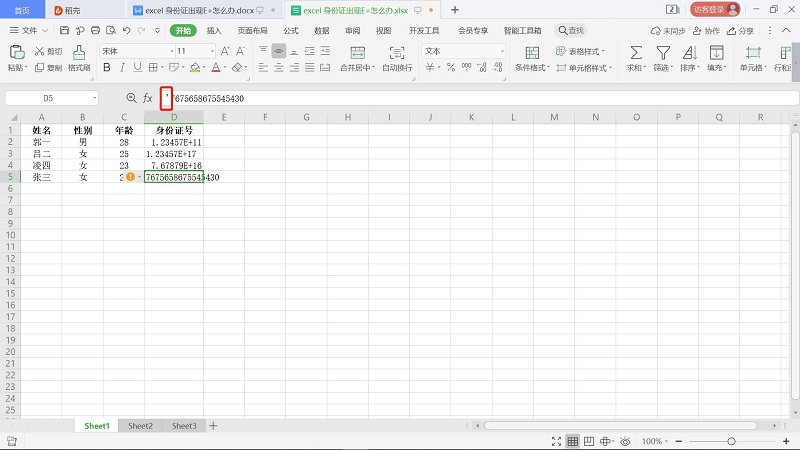Expand the font size dropdown showing 11

(210, 51)
